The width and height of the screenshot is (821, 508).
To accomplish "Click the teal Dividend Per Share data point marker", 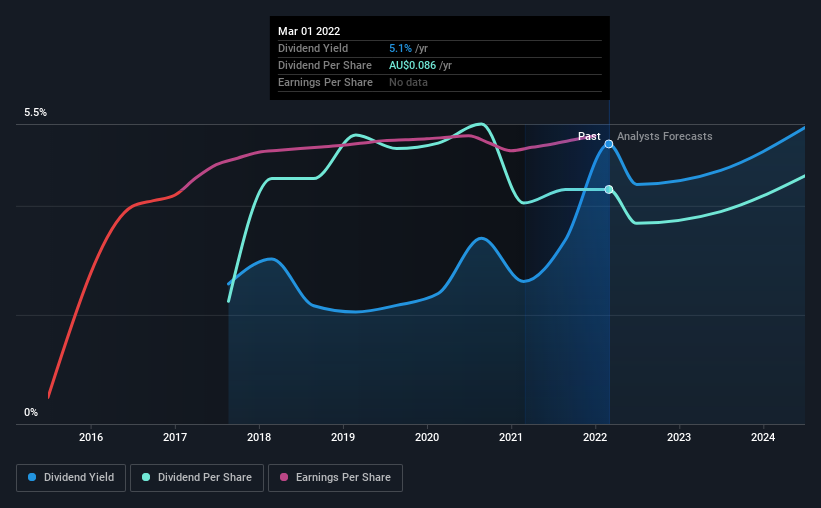I will tap(608, 190).
